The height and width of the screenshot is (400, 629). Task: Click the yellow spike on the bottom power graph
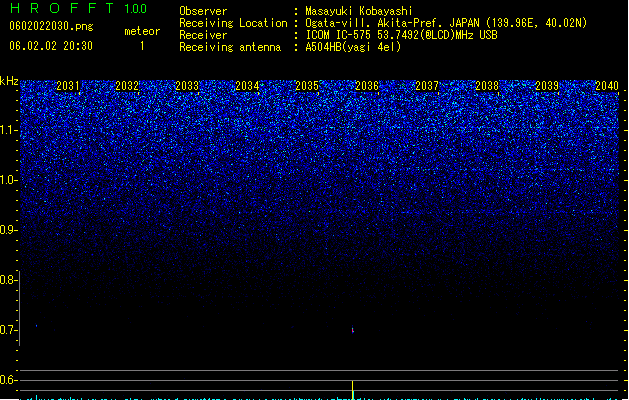[353, 390]
